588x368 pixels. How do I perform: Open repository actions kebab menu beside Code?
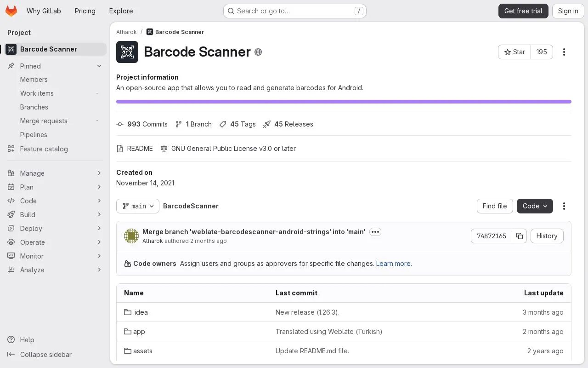(564, 206)
